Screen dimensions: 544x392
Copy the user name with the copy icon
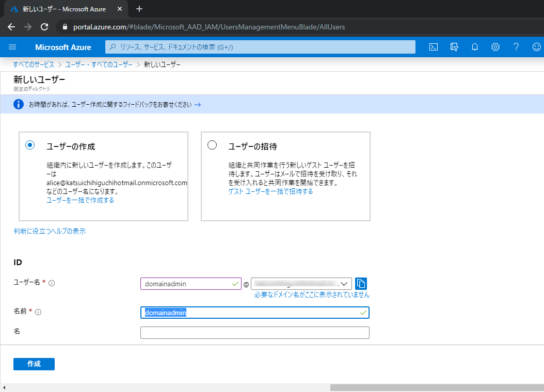click(x=361, y=284)
